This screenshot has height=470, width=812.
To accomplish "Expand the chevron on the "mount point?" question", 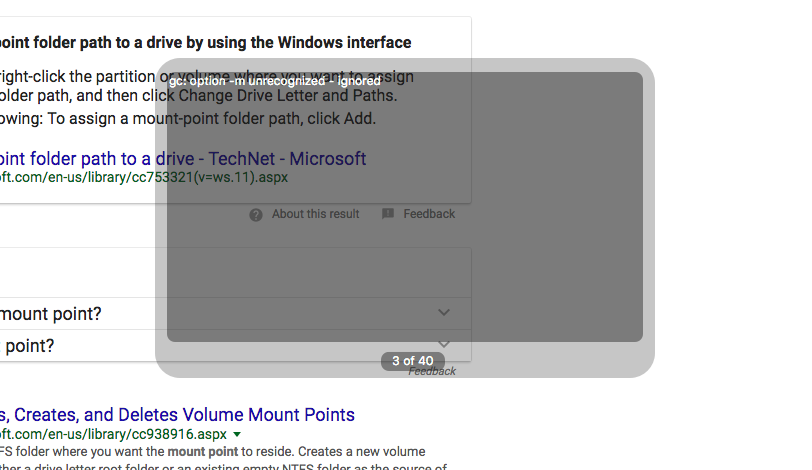I will pos(444,312).
